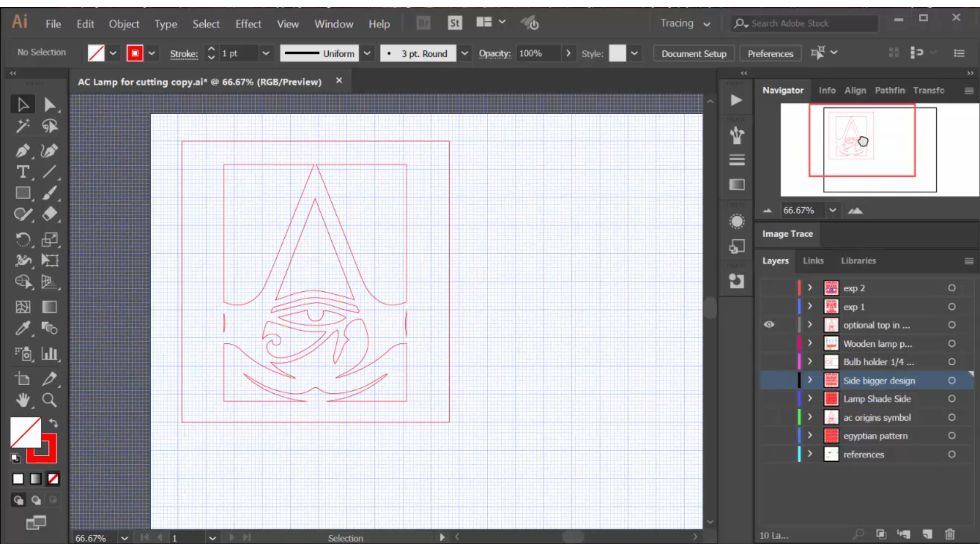Show the exp 1 layer visibility
The width and height of the screenshot is (980, 551).
(769, 307)
